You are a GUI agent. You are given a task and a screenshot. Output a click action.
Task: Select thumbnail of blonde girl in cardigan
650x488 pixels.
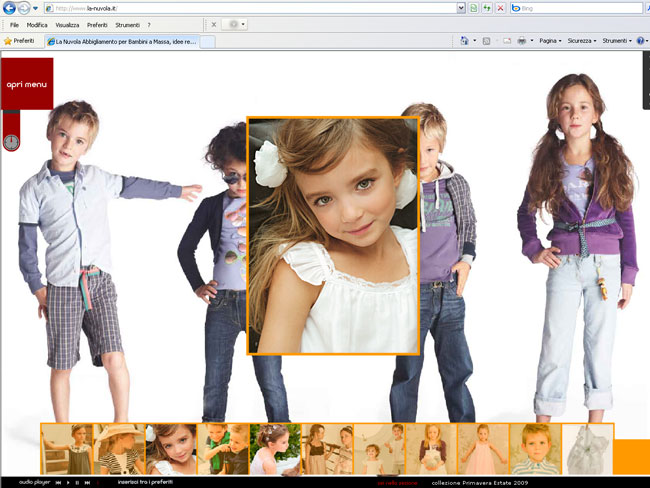(x=431, y=449)
